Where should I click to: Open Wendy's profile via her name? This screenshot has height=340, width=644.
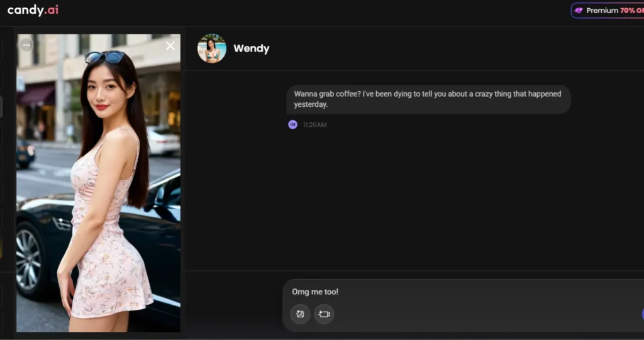coord(251,48)
